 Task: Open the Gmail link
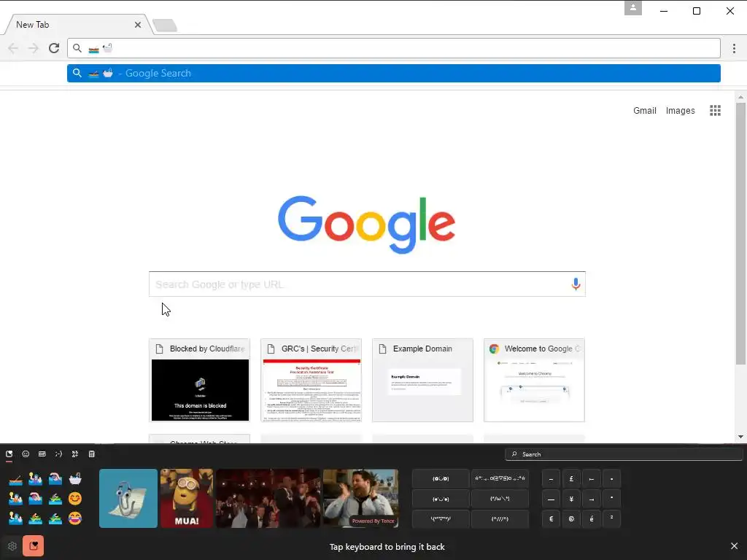[x=645, y=111]
